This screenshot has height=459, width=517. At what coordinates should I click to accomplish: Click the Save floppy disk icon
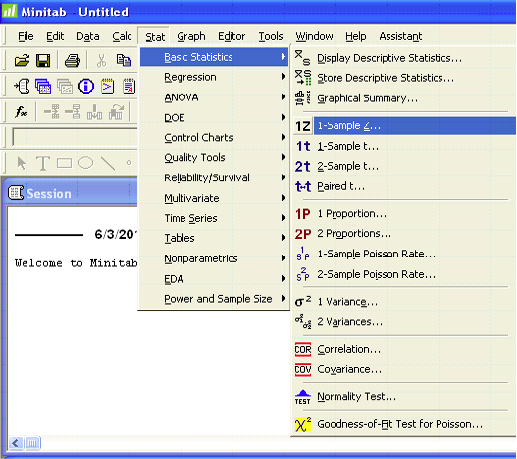(x=43, y=61)
